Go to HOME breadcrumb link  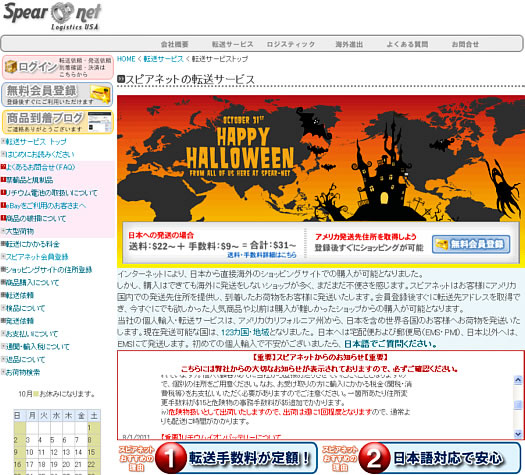126,59
